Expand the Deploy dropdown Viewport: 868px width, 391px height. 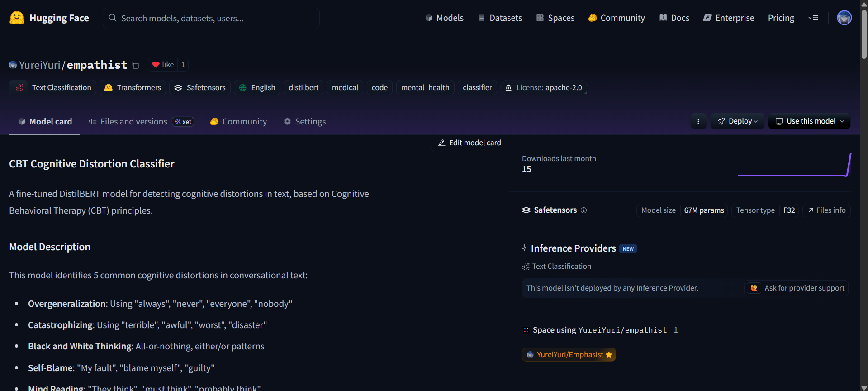click(x=737, y=121)
